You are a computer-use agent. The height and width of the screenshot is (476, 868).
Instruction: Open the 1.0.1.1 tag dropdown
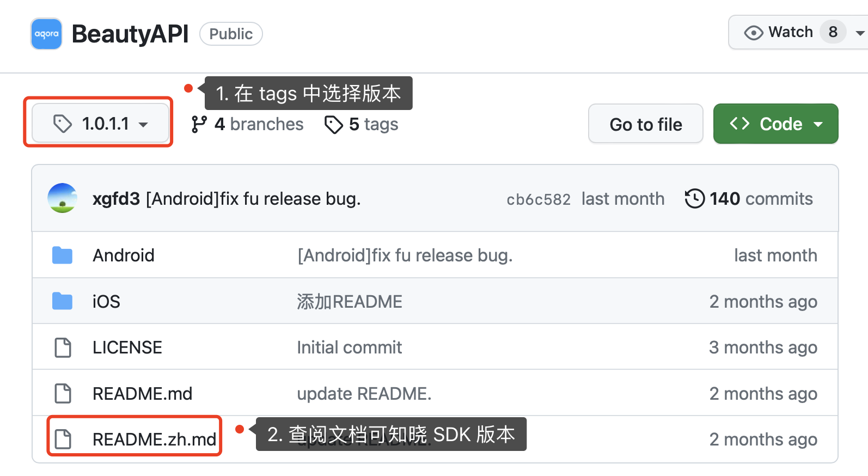pyautogui.click(x=101, y=124)
